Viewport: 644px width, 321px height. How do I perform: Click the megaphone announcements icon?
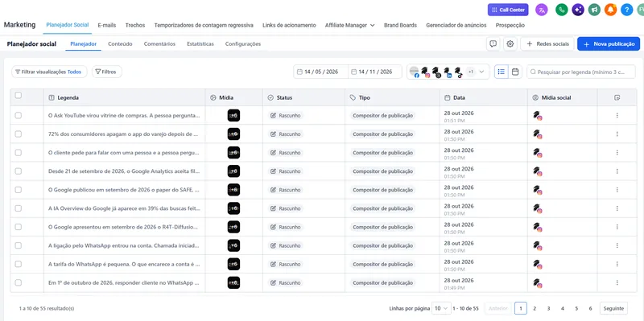click(x=594, y=10)
